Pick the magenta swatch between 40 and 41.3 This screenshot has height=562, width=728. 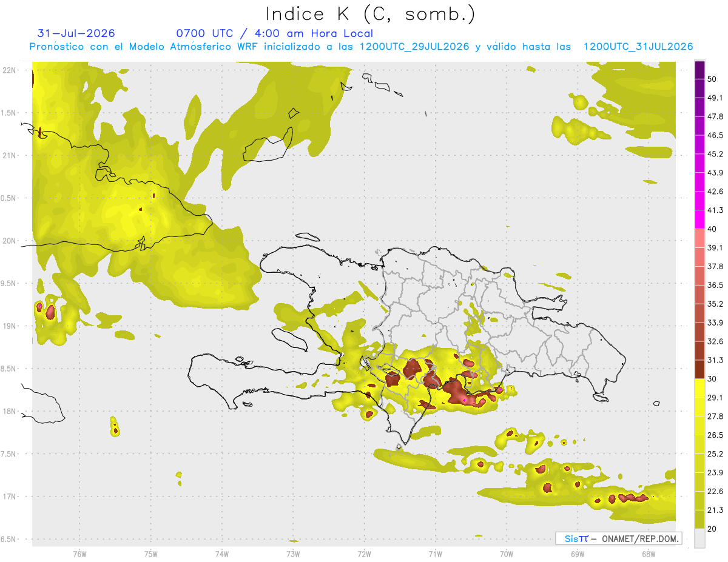699,219
